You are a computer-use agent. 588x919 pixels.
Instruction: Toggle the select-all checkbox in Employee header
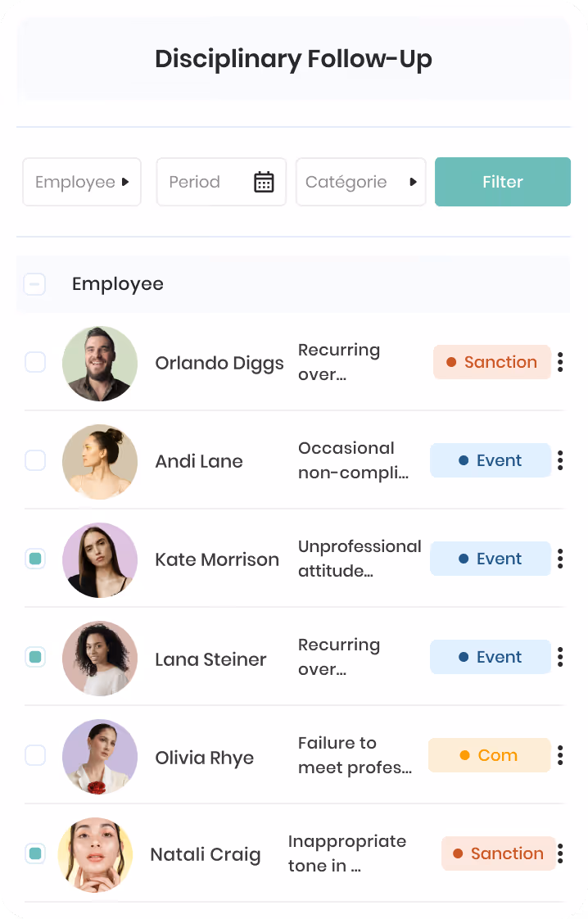tap(34, 284)
